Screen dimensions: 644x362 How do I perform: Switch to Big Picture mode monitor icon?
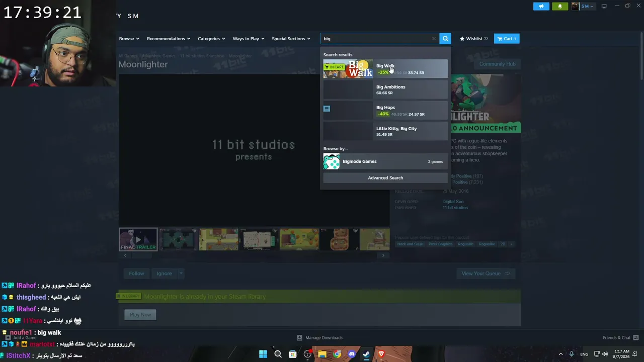(604, 6)
